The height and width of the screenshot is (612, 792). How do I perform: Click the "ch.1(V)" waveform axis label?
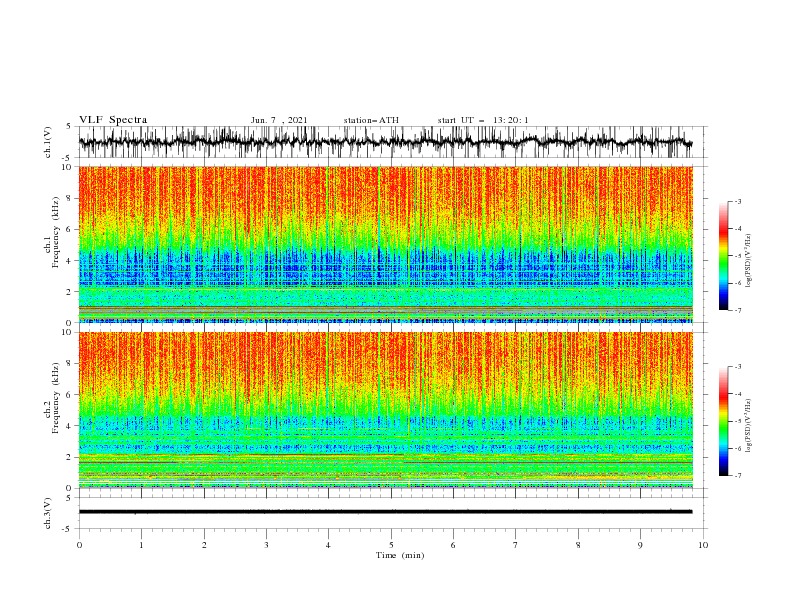click(48, 142)
